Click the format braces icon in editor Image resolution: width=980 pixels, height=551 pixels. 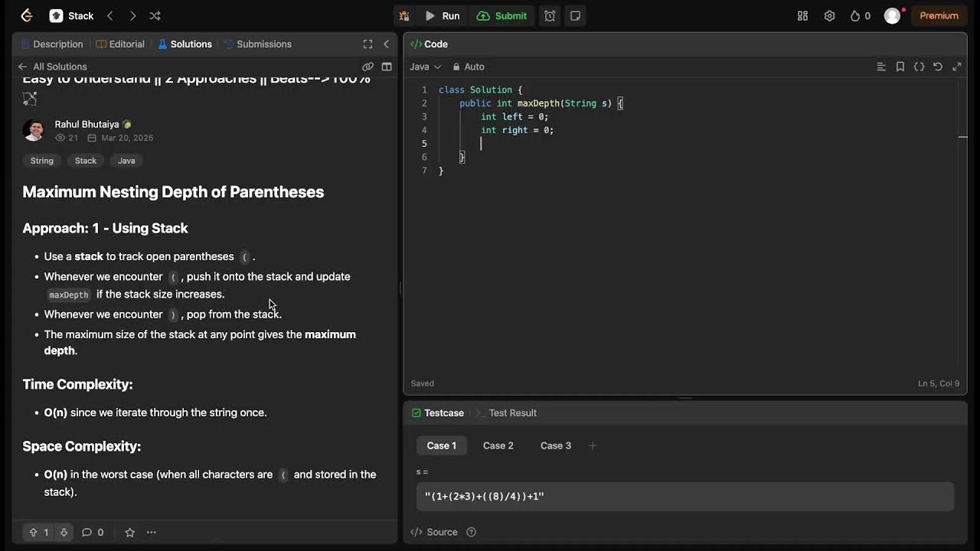tap(919, 67)
